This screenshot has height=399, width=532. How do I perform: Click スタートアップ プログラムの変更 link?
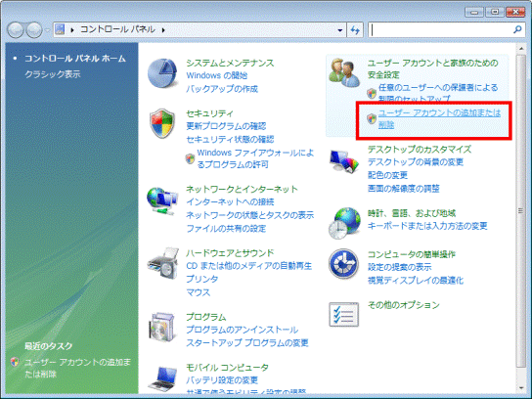247,342
